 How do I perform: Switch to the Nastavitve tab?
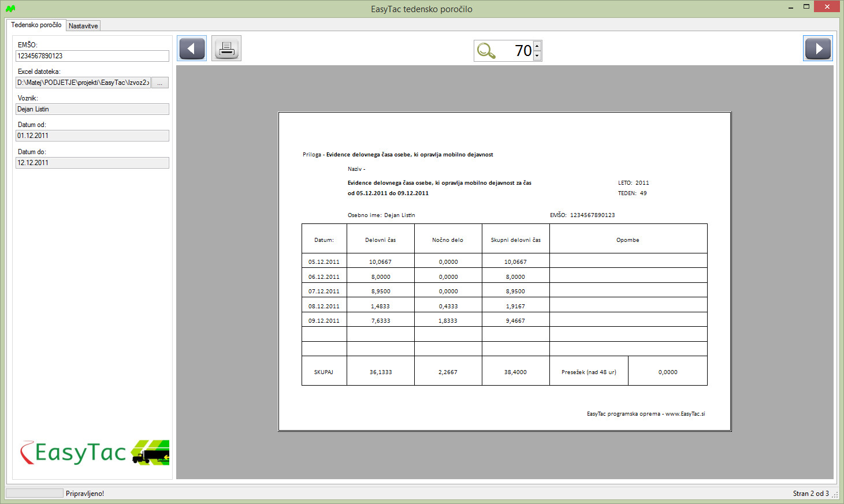[x=83, y=25]
